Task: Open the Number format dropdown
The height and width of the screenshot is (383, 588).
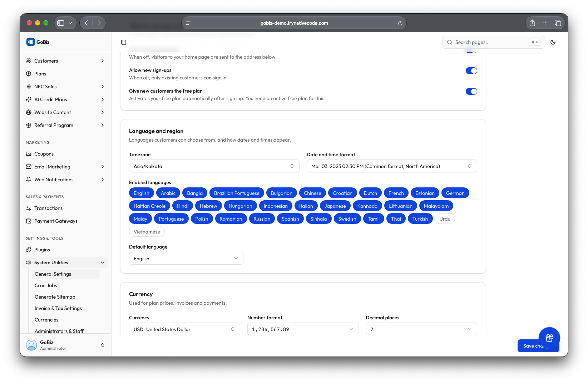Action: click(x=303, y=329)
